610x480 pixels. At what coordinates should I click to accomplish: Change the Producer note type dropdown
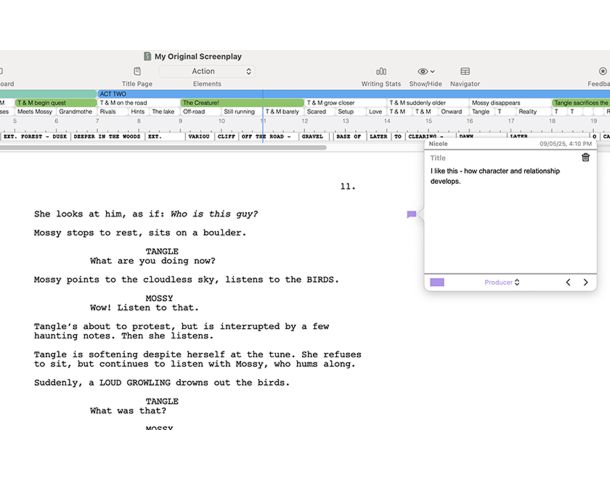[x=502, y=283]
